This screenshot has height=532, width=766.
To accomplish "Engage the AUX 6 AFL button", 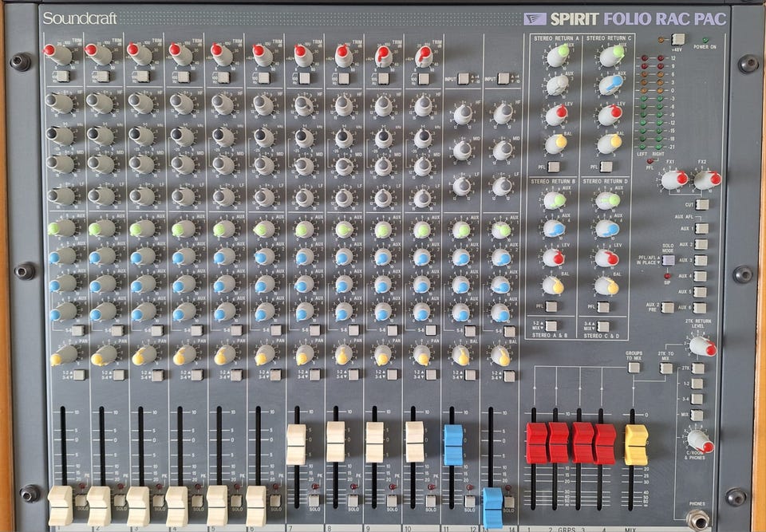I will (x=700, y=308).
